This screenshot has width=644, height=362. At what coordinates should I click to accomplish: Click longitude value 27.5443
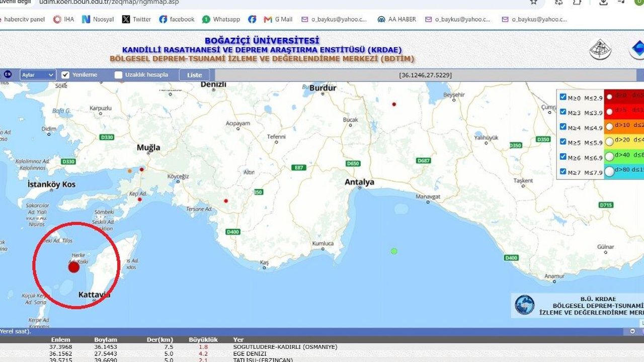tap(105, 353)
